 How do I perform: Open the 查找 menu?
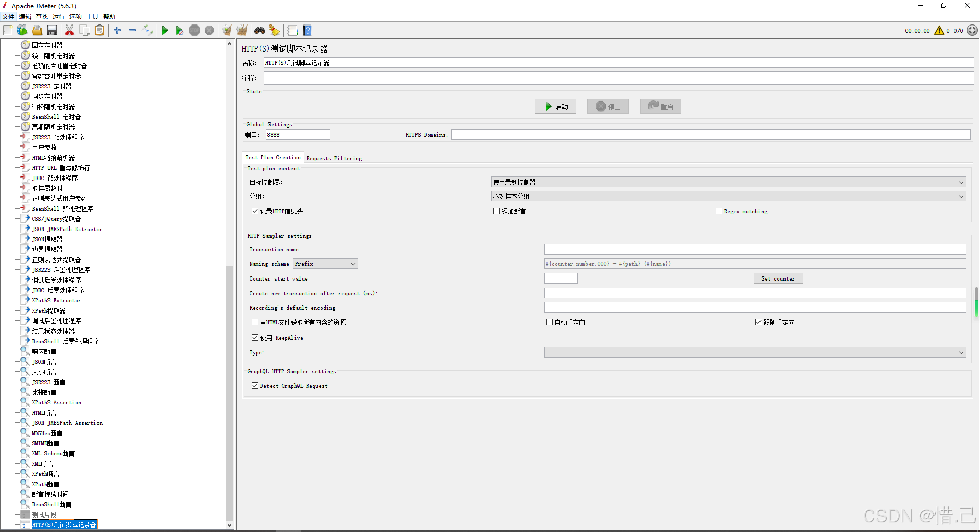pyautogui.click(x=42, y=16)
